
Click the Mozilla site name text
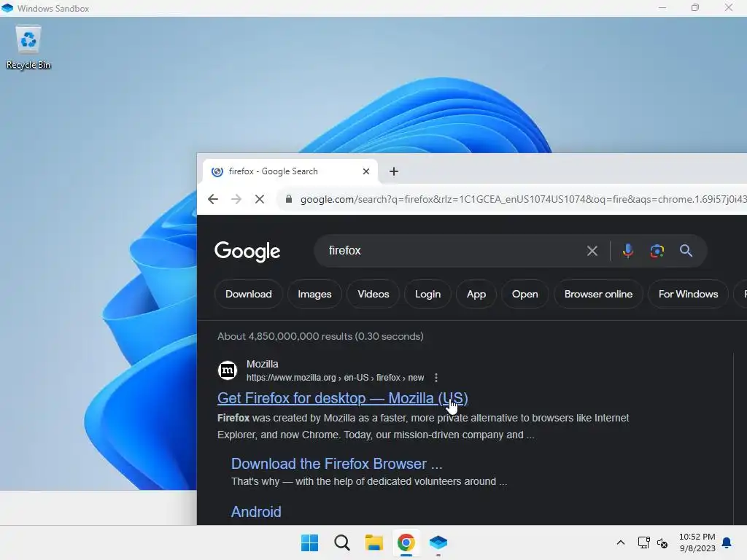point(263,364)
